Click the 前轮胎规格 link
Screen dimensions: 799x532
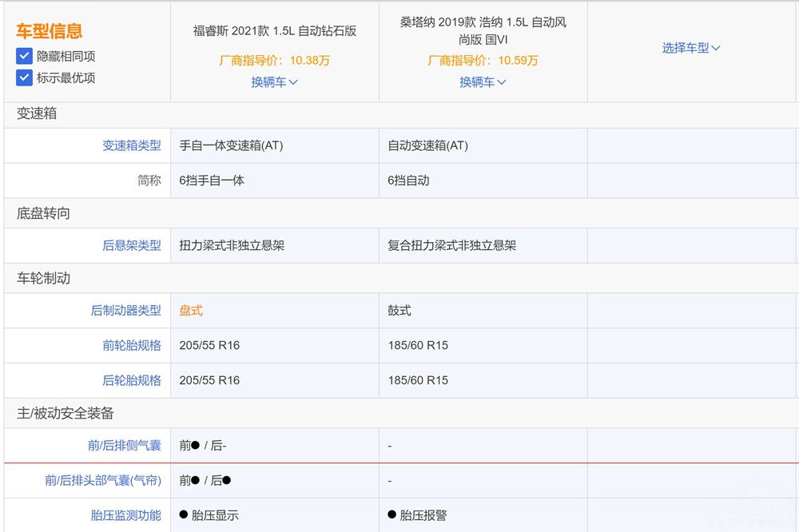131,345
